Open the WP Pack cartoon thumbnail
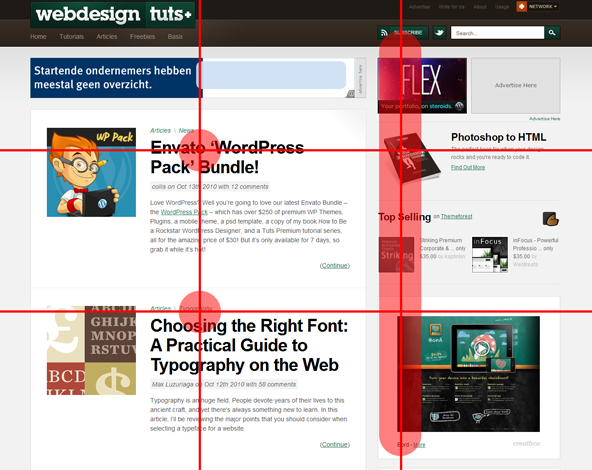Viewport: 592px width, 470px height. click(x=91, y=172)
